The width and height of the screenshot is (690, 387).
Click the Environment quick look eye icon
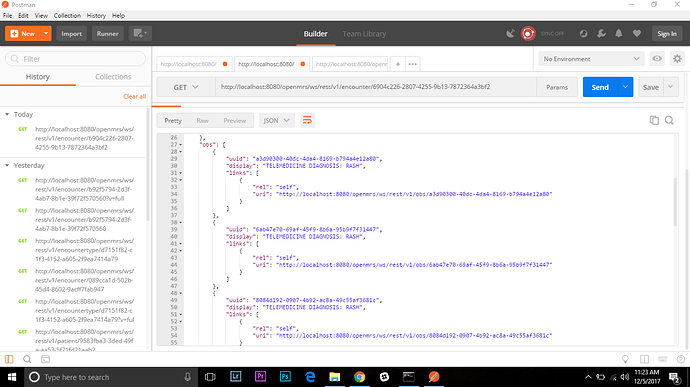657,59
